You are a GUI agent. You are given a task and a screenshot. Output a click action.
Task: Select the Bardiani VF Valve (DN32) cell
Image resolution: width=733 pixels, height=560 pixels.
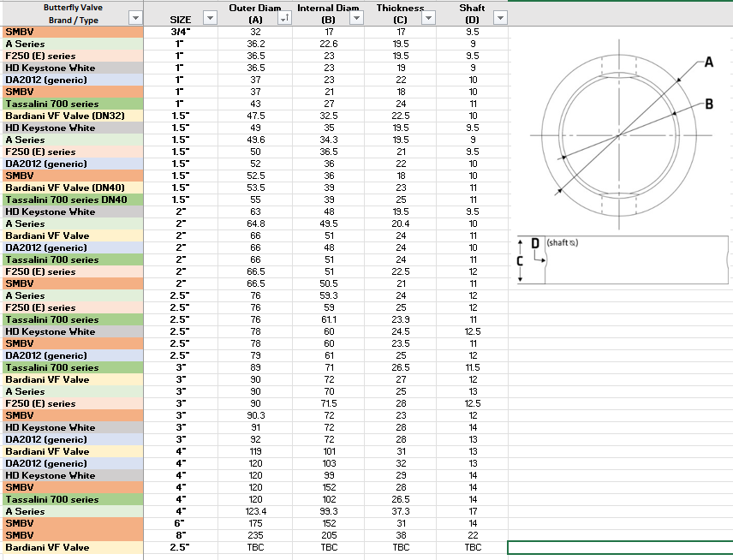pos(73,116)
